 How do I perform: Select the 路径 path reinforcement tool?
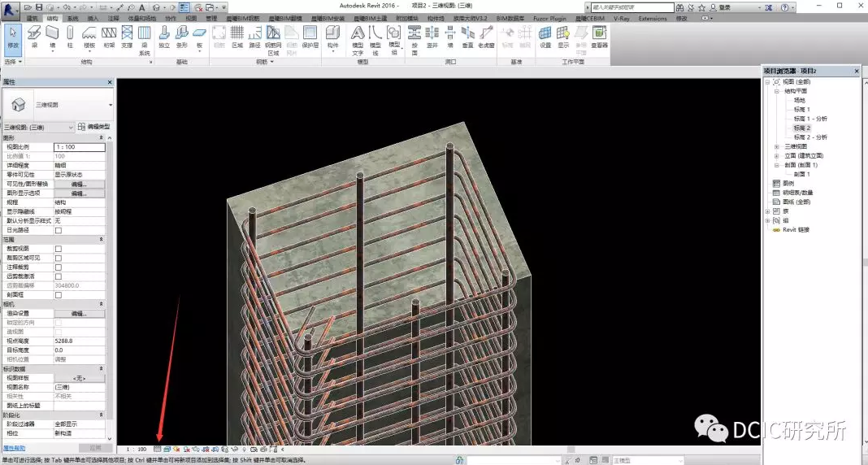pyautogui.click(x=254, y=37)
